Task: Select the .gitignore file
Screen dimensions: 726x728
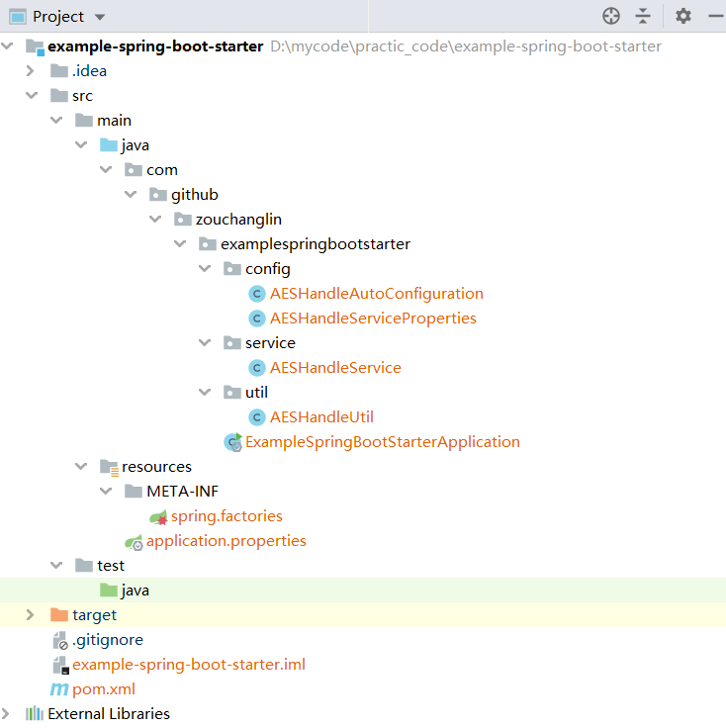Action: coord(107,640)
